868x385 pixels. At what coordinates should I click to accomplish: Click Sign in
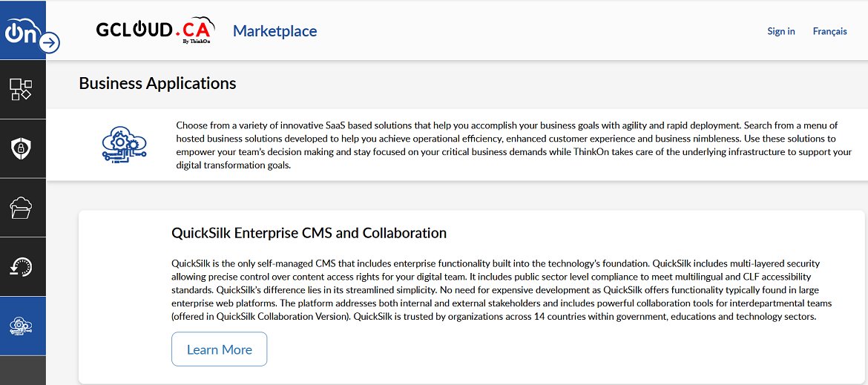780,31
